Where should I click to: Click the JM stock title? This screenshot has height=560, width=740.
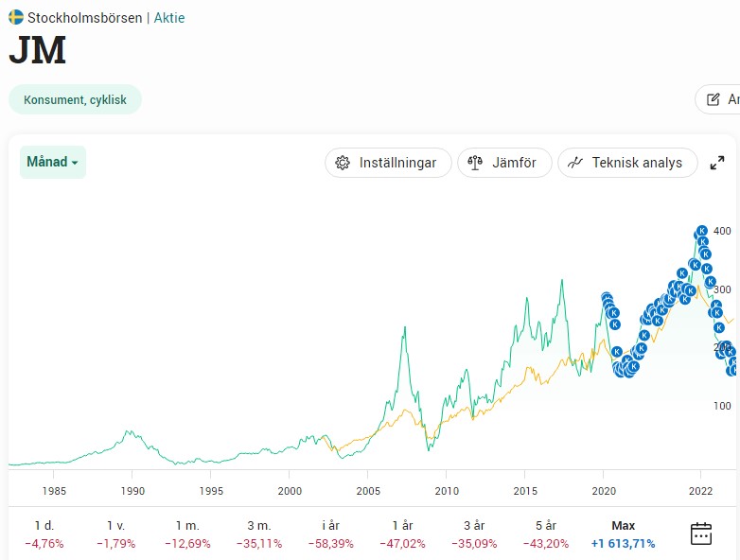(x=37, y=50)
